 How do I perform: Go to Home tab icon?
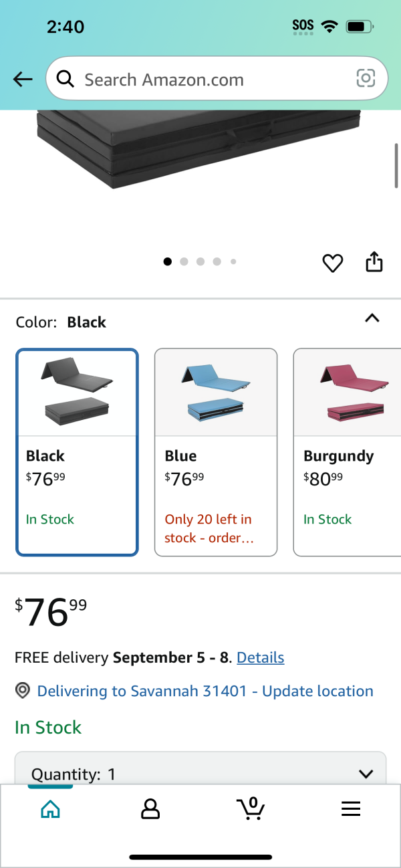(50, 809)
